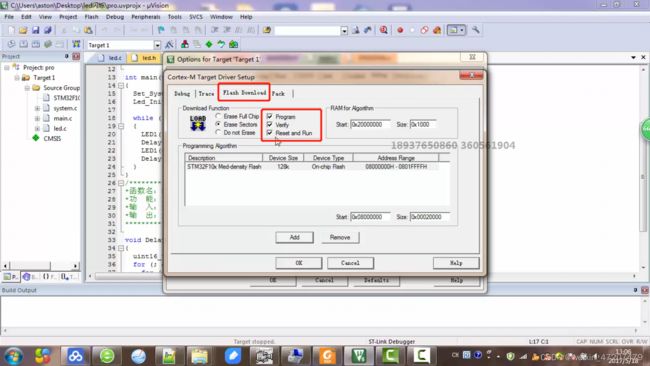This screenshot has width=650, height=366.
Task: Expand the system.c tree node
Action: [37, 108]
